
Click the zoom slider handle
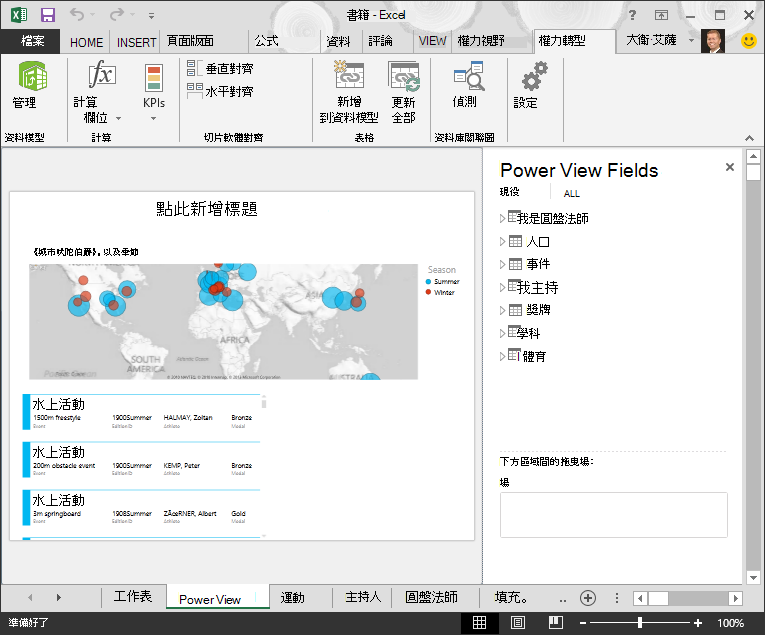point(640,623)
